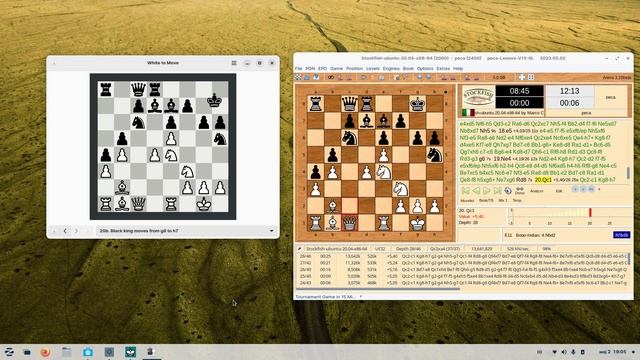Switch to Book/TB tab in Arena
Viewport: 640px width, 360px height.
[486, 200]
